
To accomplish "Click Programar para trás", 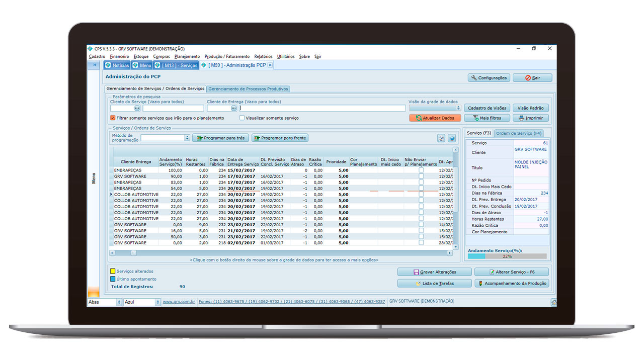I will pos(220,138).
